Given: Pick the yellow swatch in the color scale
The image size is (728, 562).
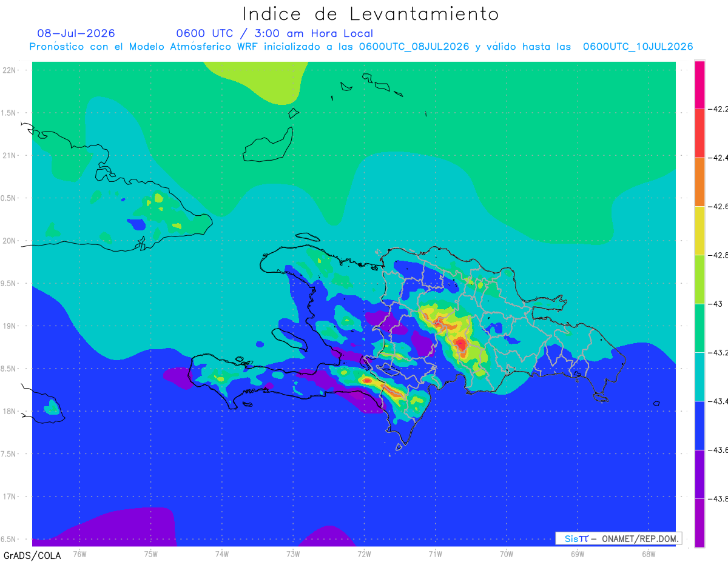Looking at the screenshot, I should (699, 230).
